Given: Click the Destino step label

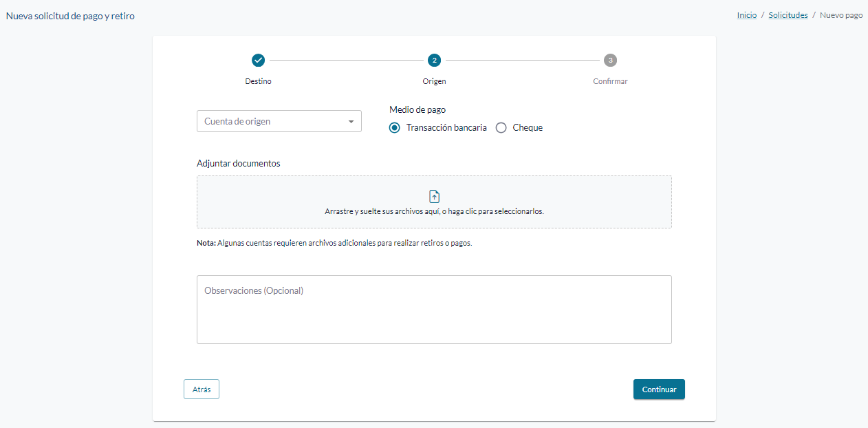Looking at the screenshot, I should pos(258,81).
